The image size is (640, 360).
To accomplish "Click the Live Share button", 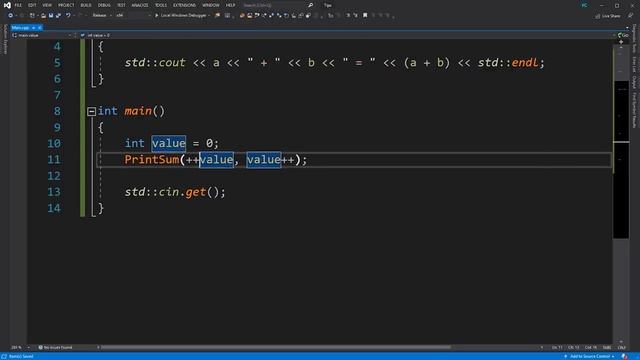I will [608, 16].
